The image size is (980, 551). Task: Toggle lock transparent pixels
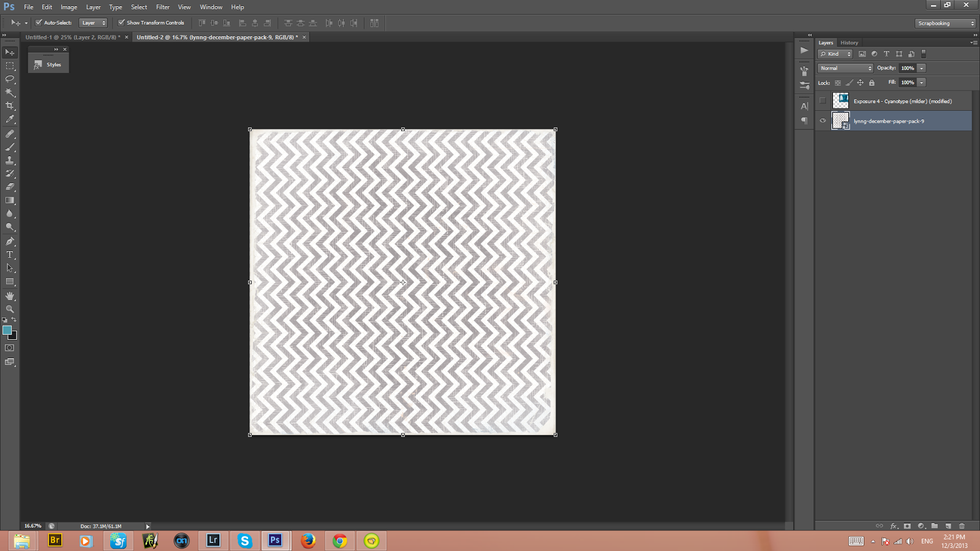tap(838, 83)
